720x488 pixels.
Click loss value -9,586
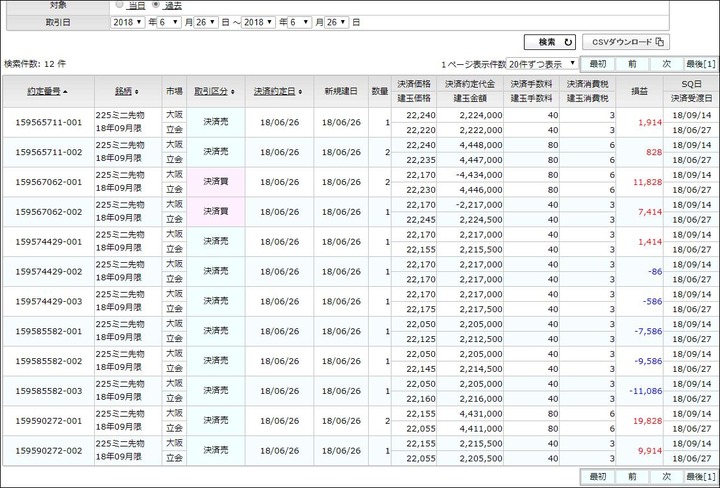[x=648, y=361]
